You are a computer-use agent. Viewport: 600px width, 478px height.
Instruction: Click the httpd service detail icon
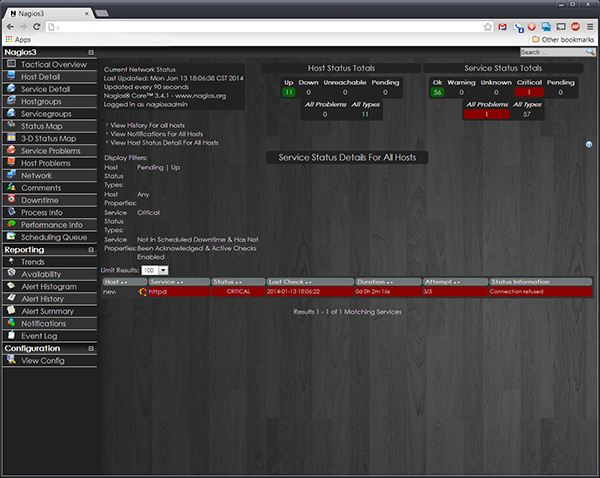click(142, 291)
